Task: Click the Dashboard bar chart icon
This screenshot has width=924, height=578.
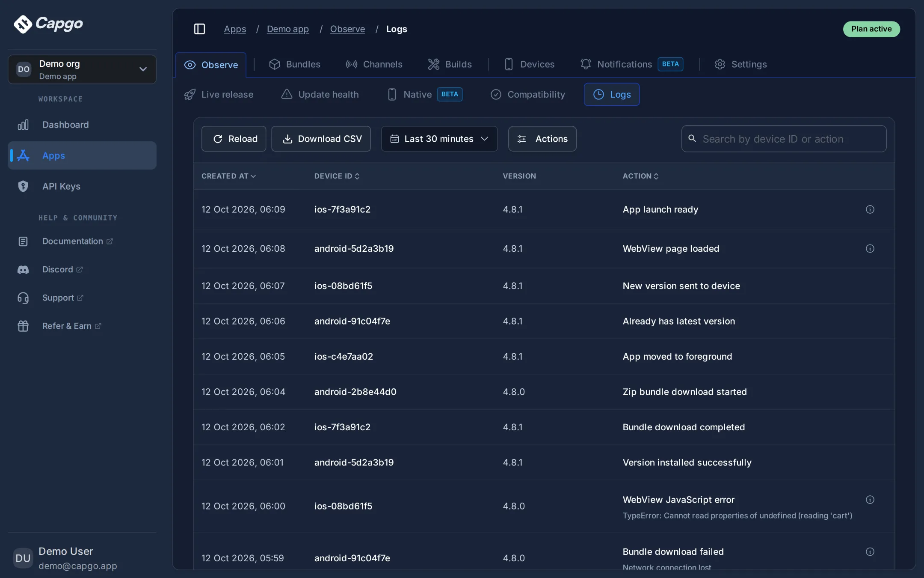Action: pyautogui.click(x=23, y=125)
